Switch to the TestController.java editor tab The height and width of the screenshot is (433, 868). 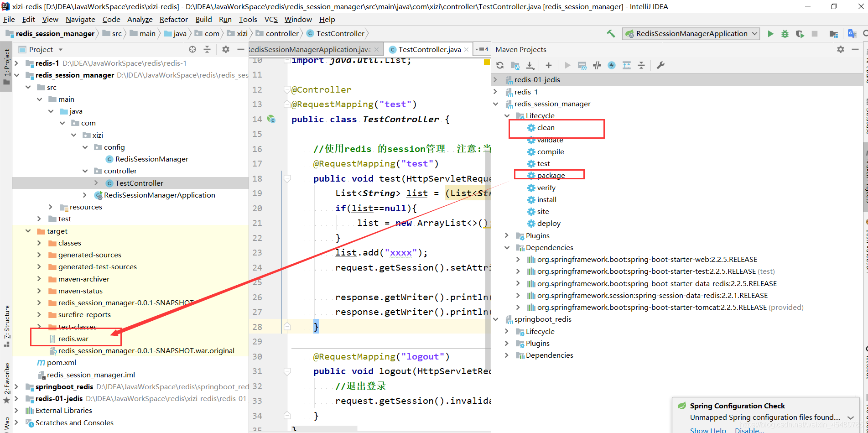coord(429,49)
